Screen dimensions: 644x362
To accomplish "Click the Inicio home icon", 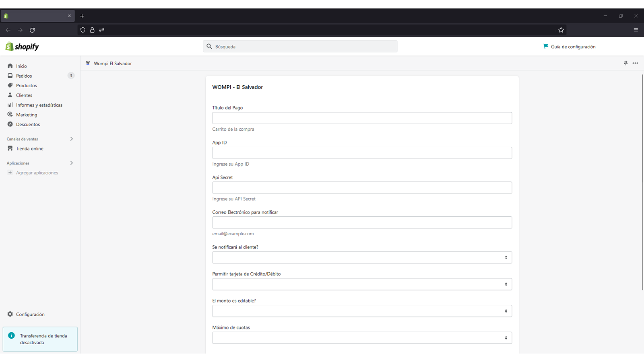I will coord(10,66).
